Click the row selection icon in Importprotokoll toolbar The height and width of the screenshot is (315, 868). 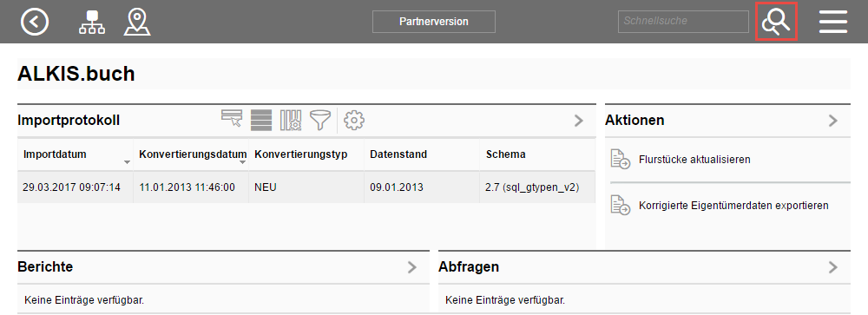pos(232,119)
